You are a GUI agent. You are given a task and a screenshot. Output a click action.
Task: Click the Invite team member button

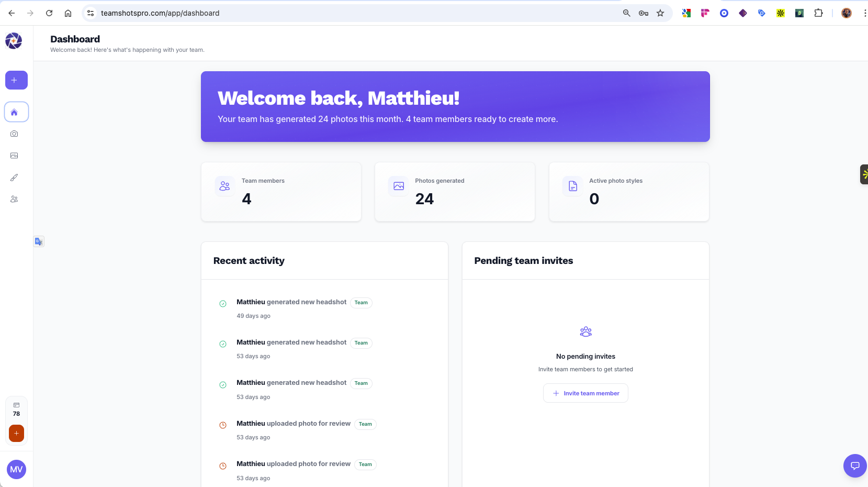click(x=585, y=393)
